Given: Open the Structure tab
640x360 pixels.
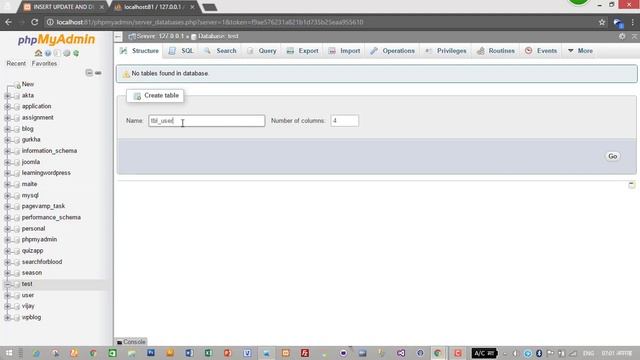Looking at the screenshot, I should click(139, 51).
